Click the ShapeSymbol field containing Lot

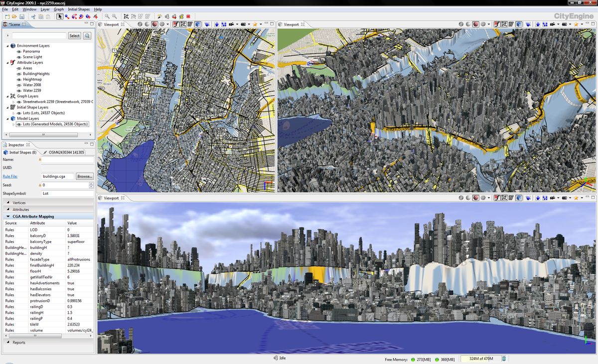click(x=67, y=193)
